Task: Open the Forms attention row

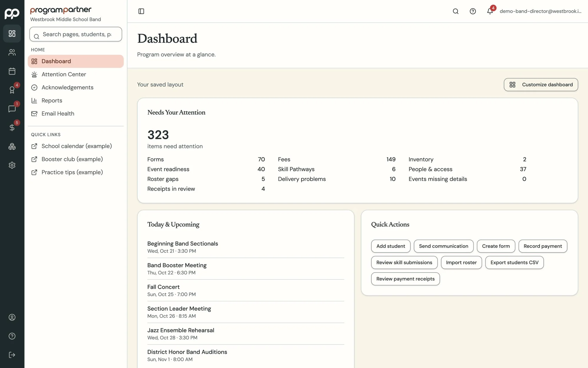Action: [206, 160]
